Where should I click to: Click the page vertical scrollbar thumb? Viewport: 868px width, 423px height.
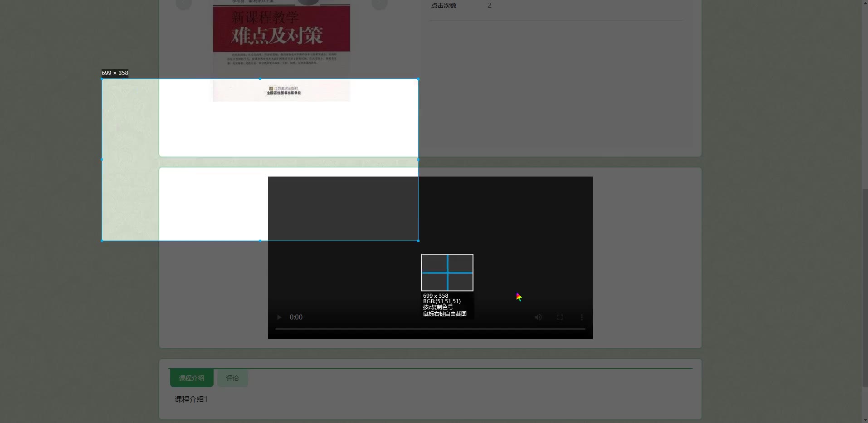(x=864, y=288)
